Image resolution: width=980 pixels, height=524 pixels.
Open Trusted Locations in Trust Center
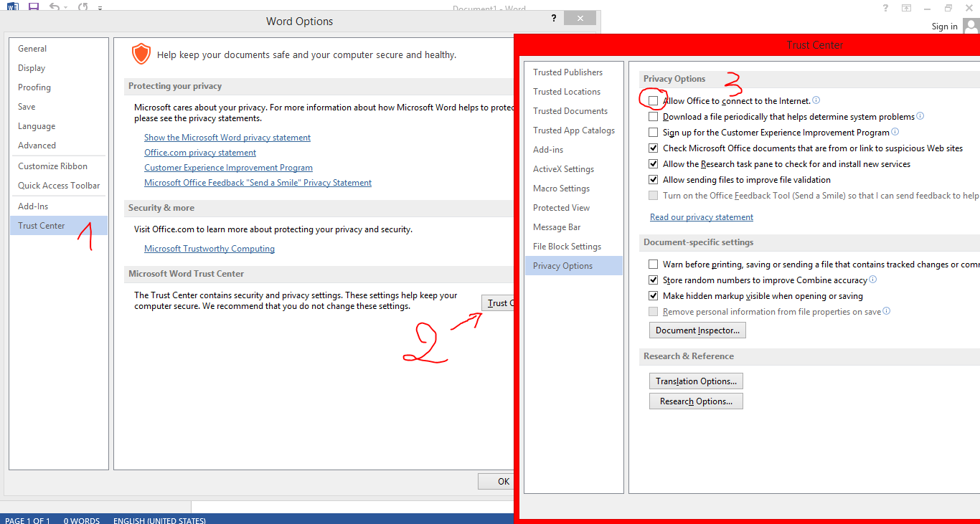pos(574,92)
